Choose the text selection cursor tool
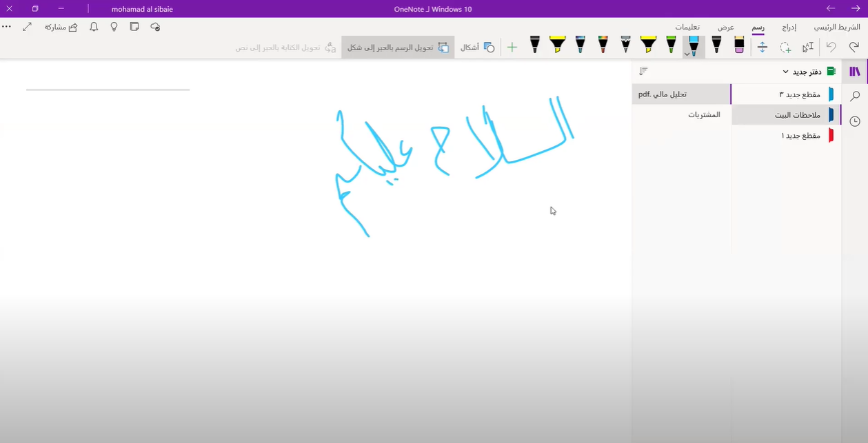868x443 pixels. pyautogui.click(x=808, y=48)
